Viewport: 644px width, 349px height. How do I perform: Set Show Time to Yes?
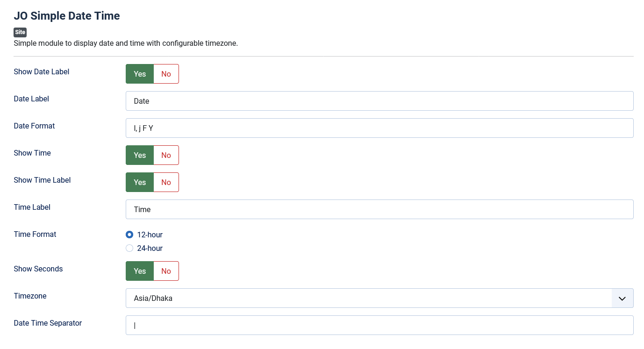140,155
